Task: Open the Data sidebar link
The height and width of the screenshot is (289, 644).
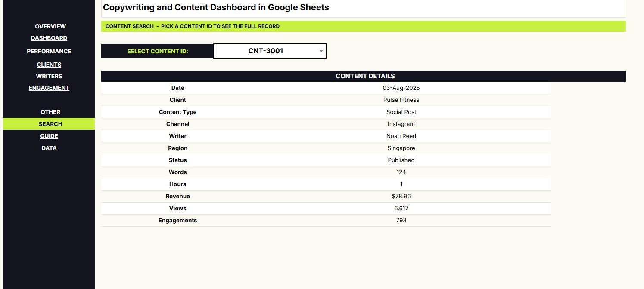Action: 49,148
